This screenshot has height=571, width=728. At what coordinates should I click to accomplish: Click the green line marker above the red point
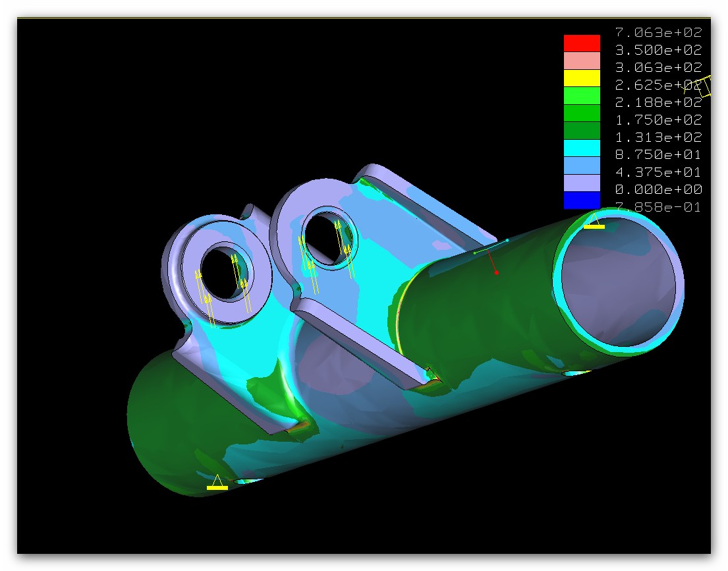point(490,246)
